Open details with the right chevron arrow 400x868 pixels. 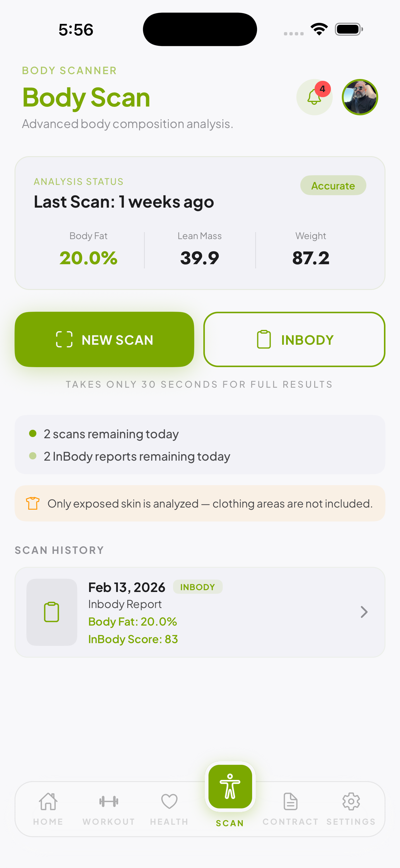pos(364,612)
